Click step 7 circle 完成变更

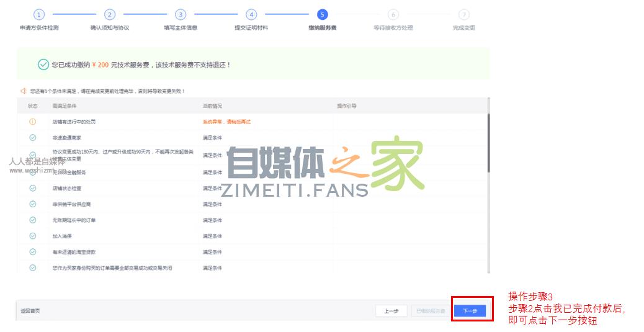point(464,15)
